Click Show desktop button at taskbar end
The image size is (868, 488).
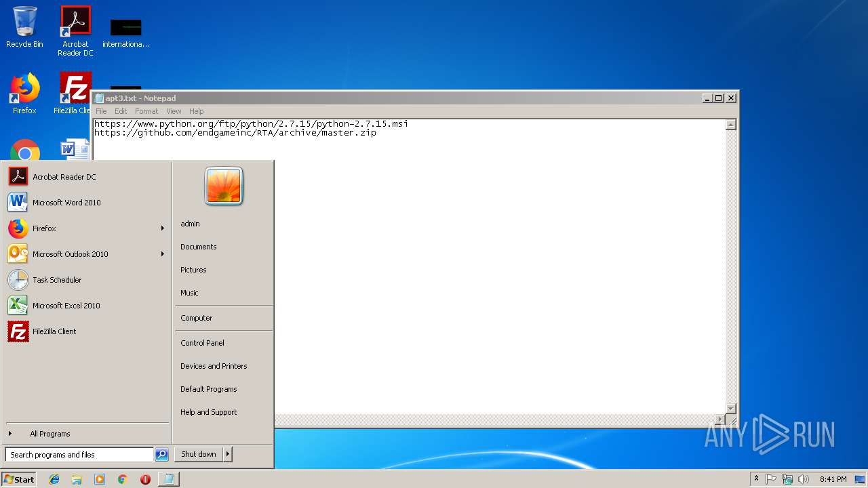[x=861, y=479]
